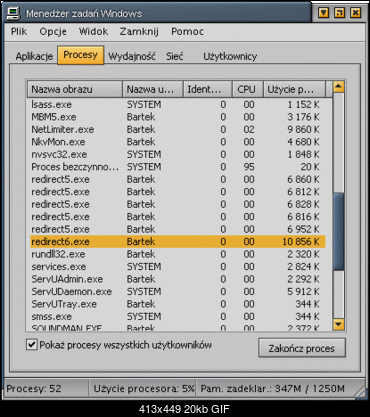
Task: Select the services.exe process
Action: tap(177, 267)
